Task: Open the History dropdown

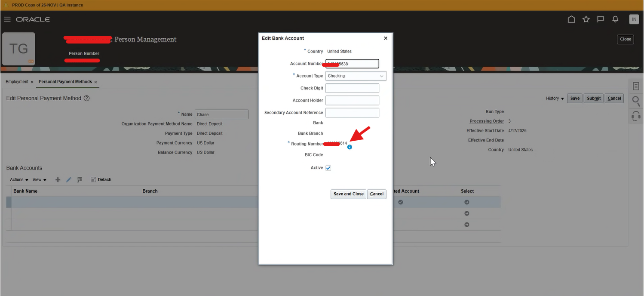Action: point(555,98)
